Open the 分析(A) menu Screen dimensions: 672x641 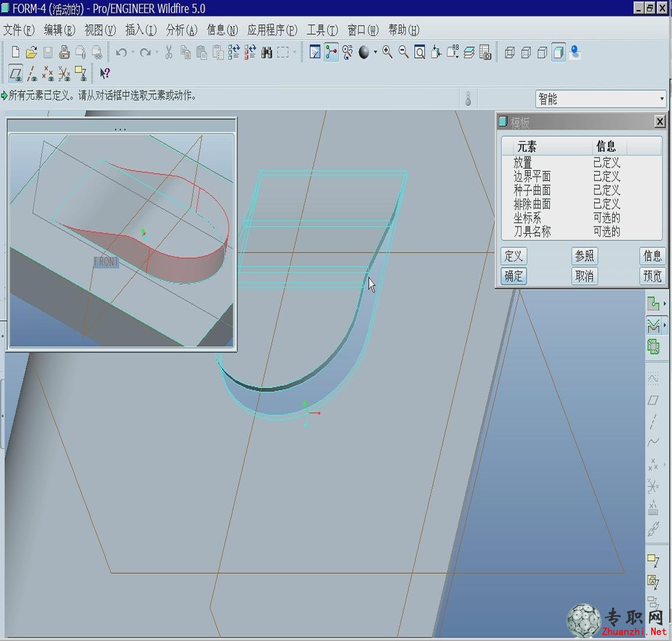(x=181, y=30)
